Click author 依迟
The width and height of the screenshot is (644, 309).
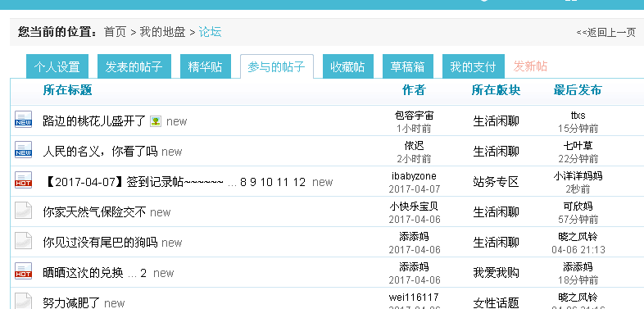[414, 145]
